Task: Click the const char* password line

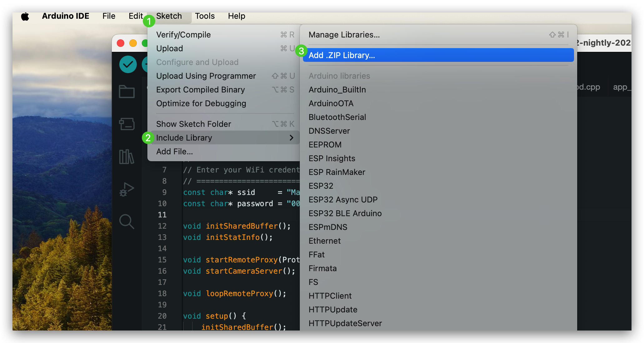Action: (x=241, y=204)
